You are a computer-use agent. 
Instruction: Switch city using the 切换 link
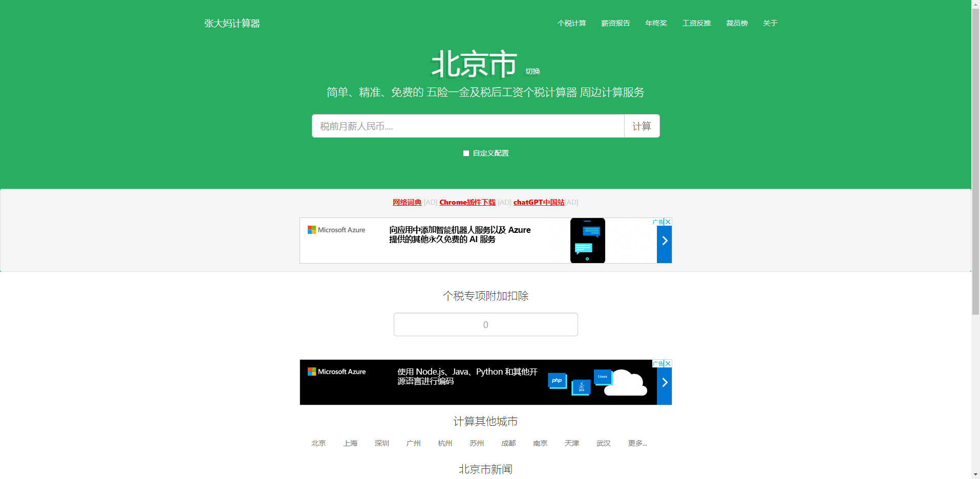pos(532,72)
